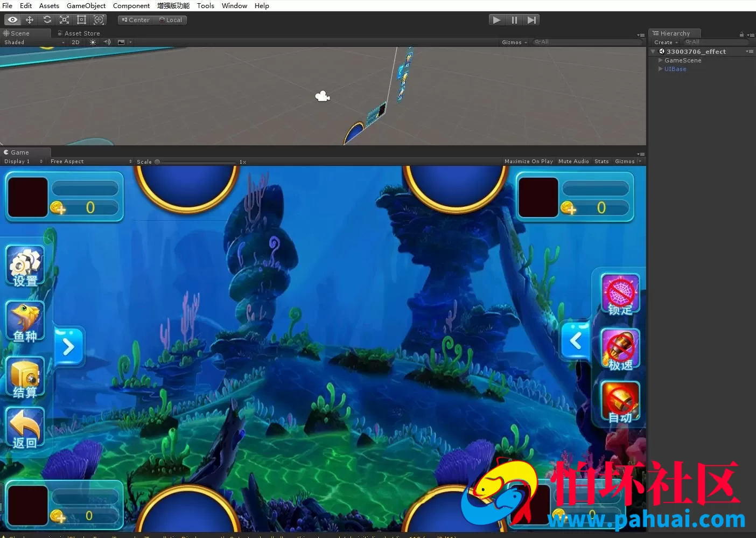The image size is (756, 538).
Task: Open Scene view Gizmos dropdown
Action: (x=514, y=42)
